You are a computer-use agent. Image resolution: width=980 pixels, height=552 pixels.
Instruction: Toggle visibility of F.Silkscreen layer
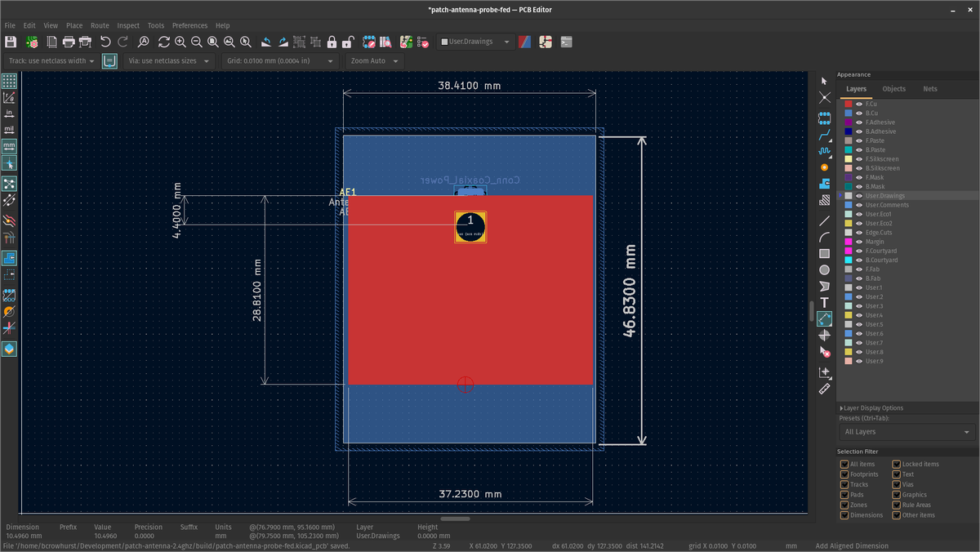(859, 159)
